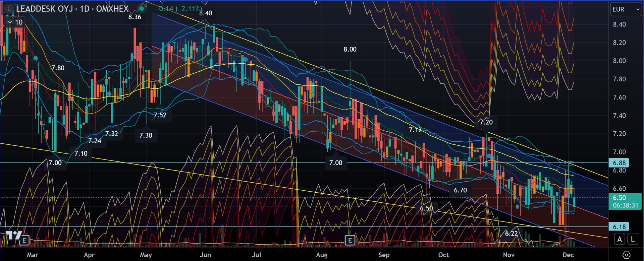
Task: Click May on the time axis
Action: pos(146,255)
